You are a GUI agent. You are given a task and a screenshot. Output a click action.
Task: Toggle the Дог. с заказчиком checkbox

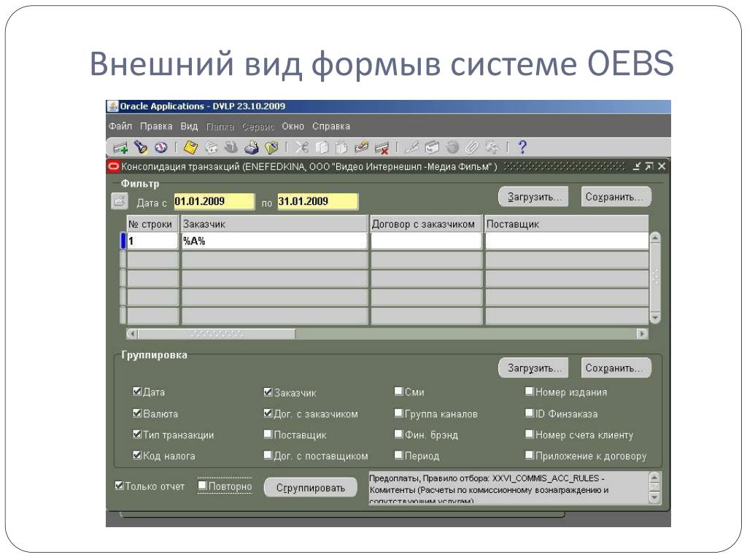coord(268,413)
